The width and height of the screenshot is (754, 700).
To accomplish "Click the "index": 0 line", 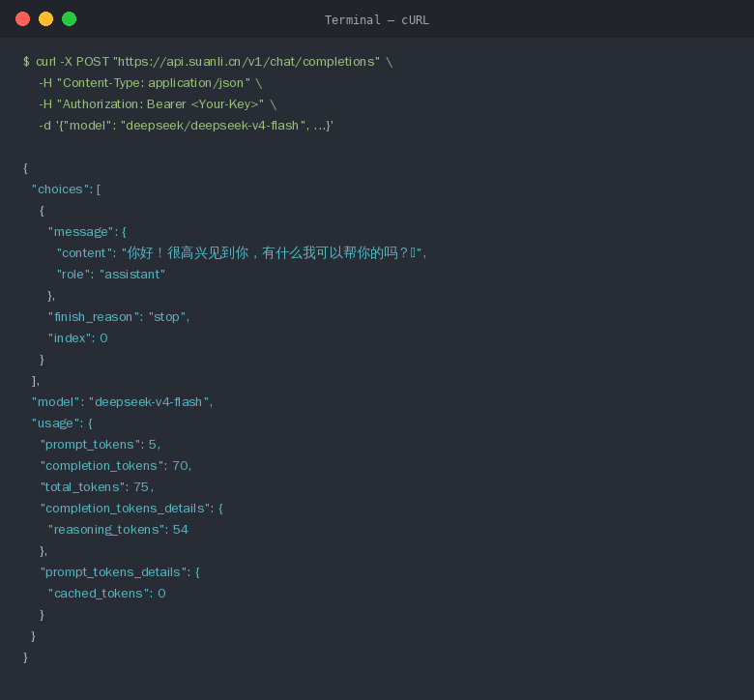I will [78, 338].
